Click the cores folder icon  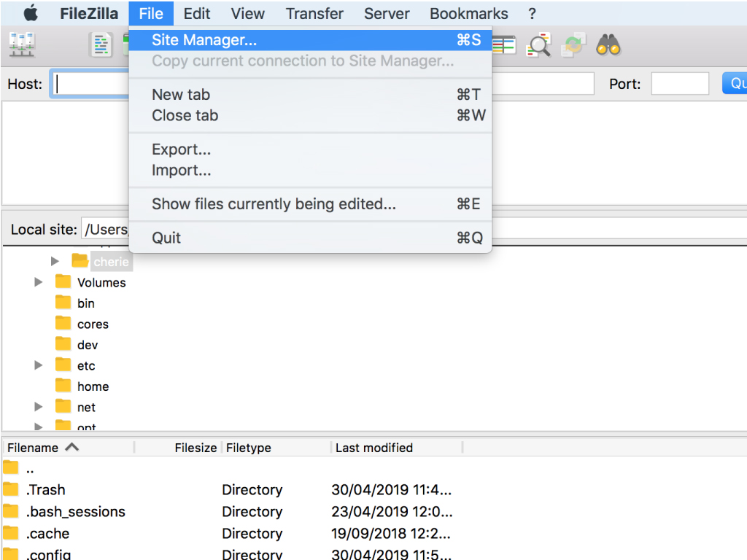63,323
